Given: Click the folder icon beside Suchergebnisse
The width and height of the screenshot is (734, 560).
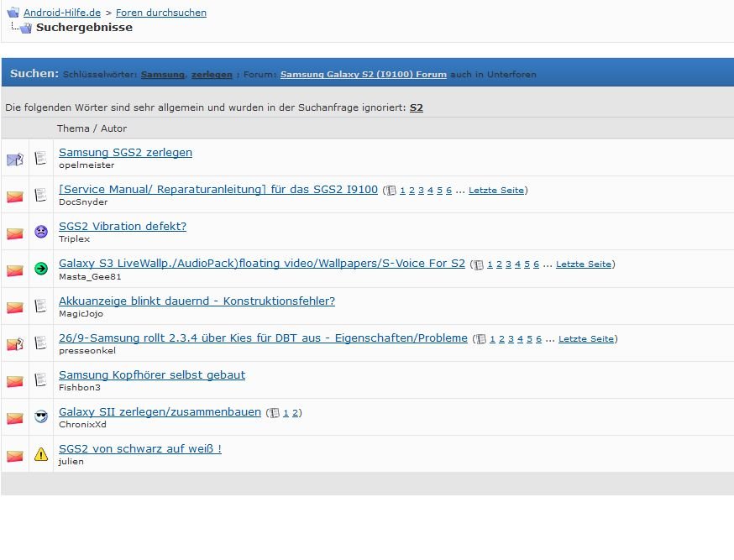Looking at the screenshot, I should [26, 28].
